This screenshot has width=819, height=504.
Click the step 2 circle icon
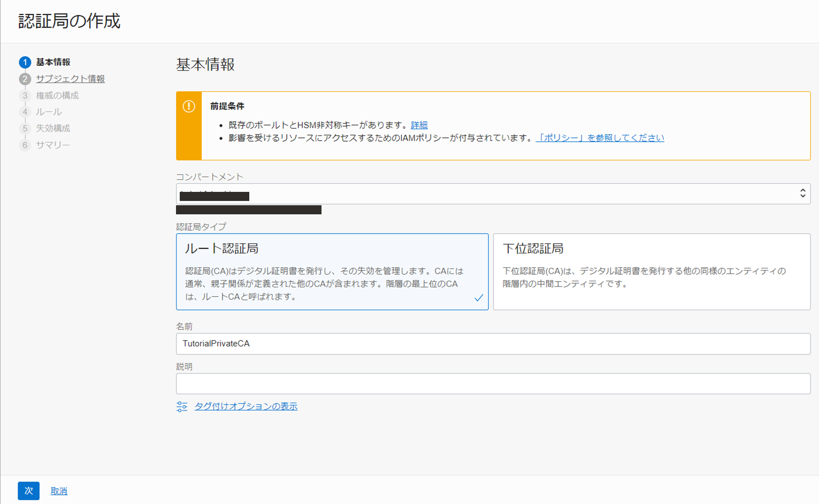[x=25, y=79]
